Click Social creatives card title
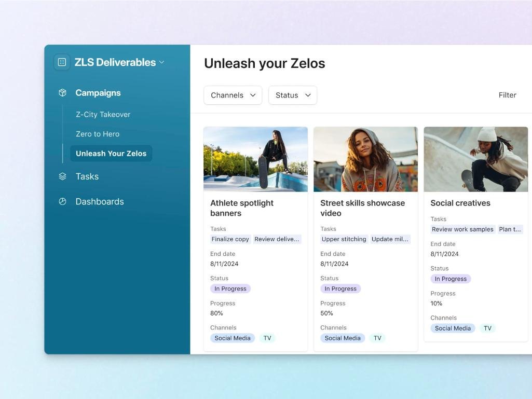The width and height of the screenshot is (532, 399). click(460, 203)
